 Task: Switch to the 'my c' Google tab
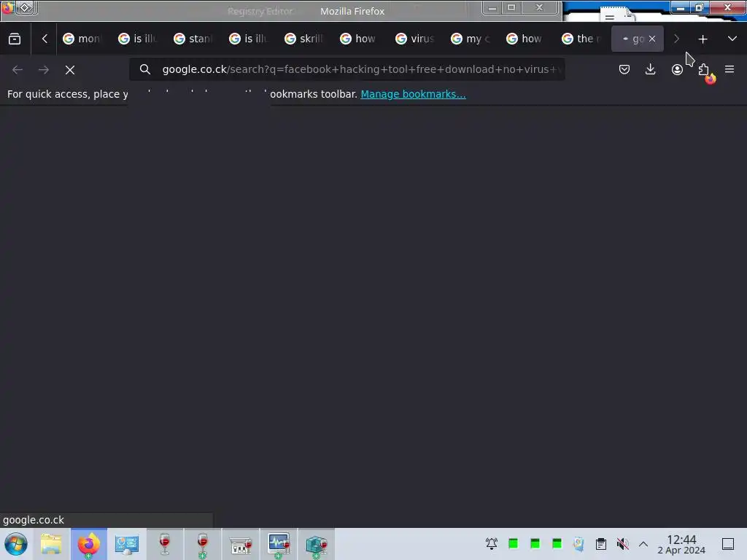point(471,39)
